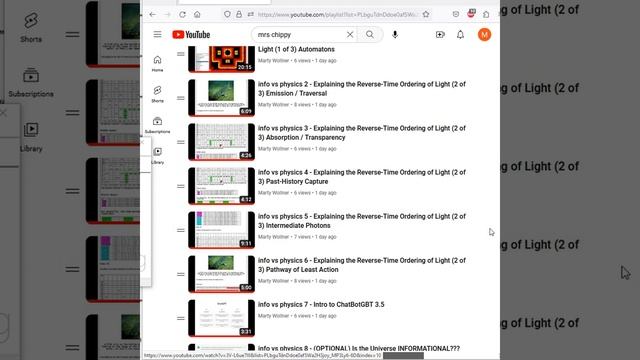This screenshot has width=640, height=360.
Task: Click Subscriptions in the background window sidebar
Action: pos(31,83)
